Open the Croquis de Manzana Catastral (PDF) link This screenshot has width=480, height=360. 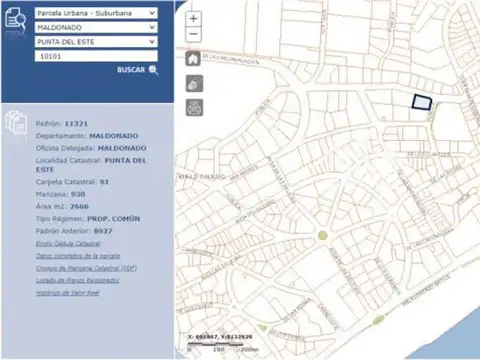pos(86,268)
